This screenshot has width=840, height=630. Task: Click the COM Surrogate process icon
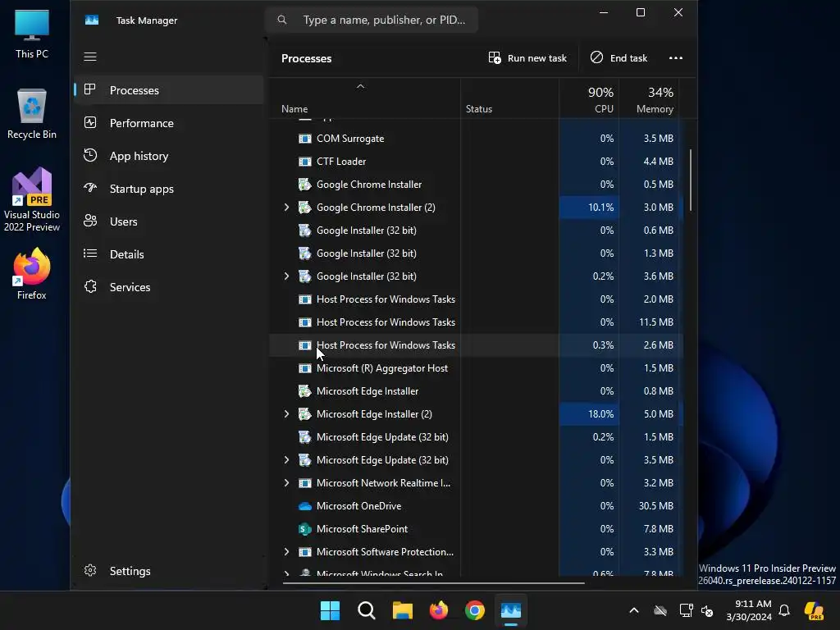(x=305, y=139)
